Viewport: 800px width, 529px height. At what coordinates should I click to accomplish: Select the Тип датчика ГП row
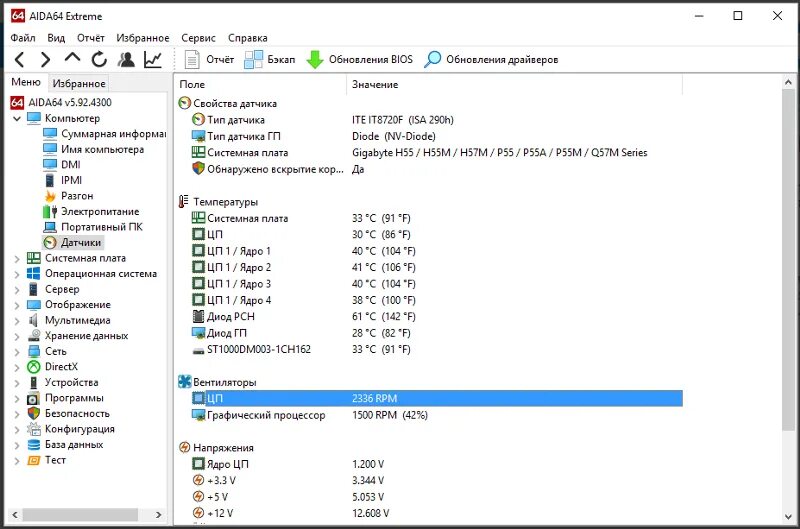pos(429,136)
